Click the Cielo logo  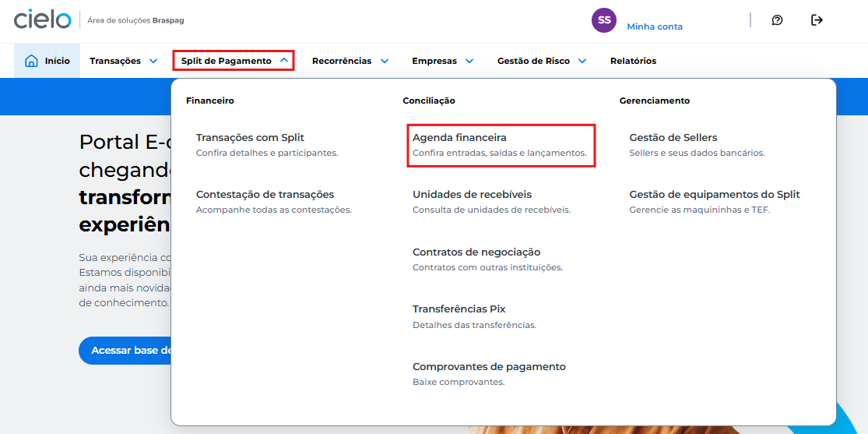point(43,20)
